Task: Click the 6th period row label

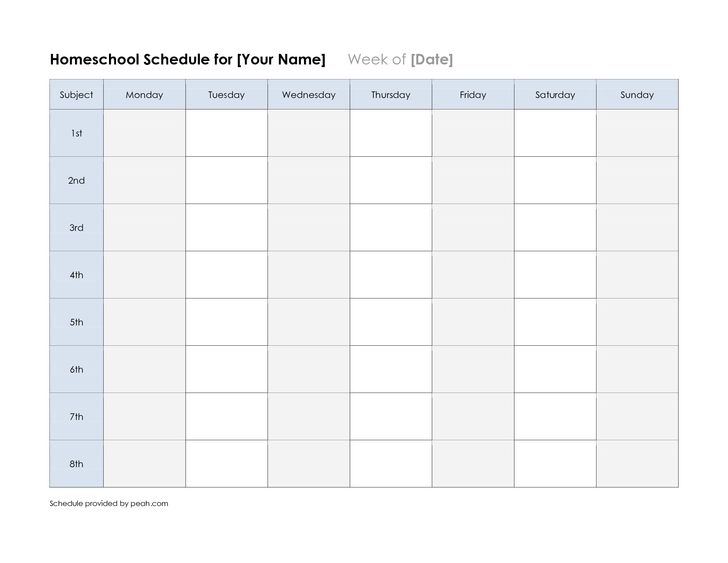Action: coord(76,369)
